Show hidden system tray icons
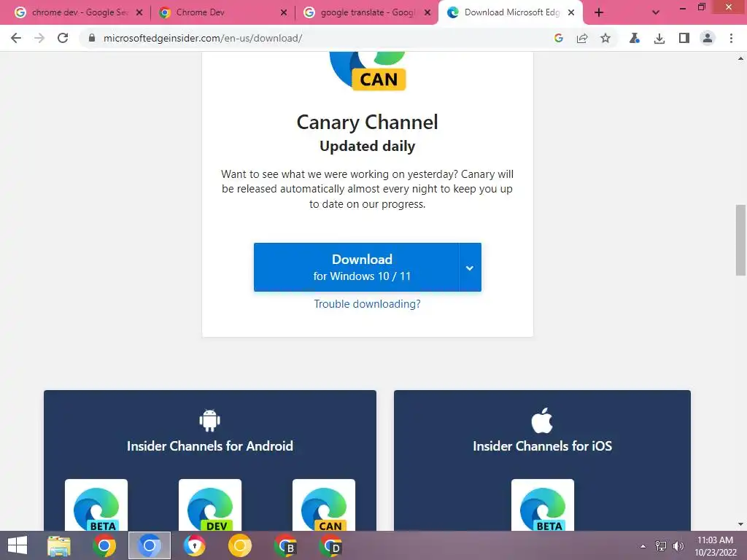Viewport: 747px width, 560px height. pos(643,546)
